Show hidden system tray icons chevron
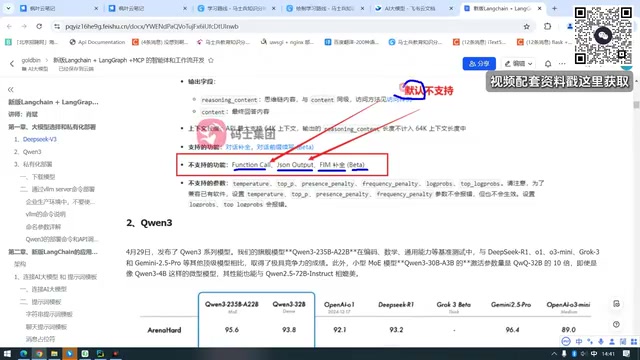Image resolution: width=640 pixels, height=360 pixels. pos(554,354)
